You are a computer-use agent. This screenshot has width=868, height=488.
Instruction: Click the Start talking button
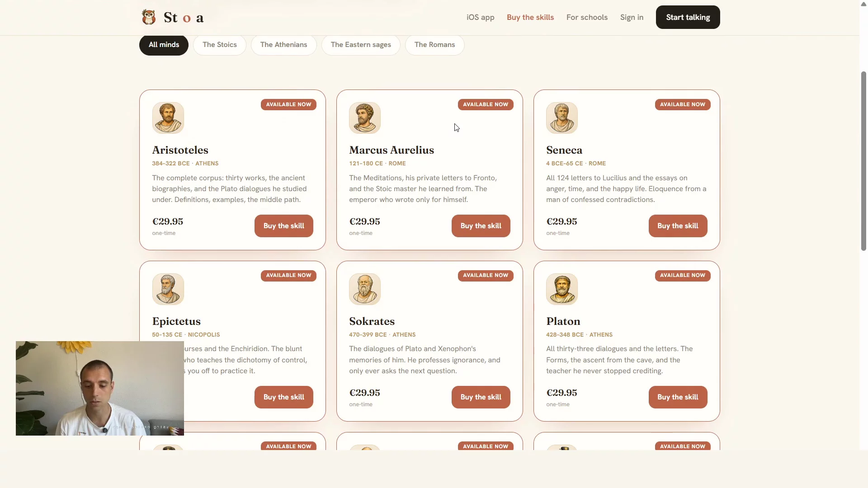pyautogui.click(x=688, y=17)
